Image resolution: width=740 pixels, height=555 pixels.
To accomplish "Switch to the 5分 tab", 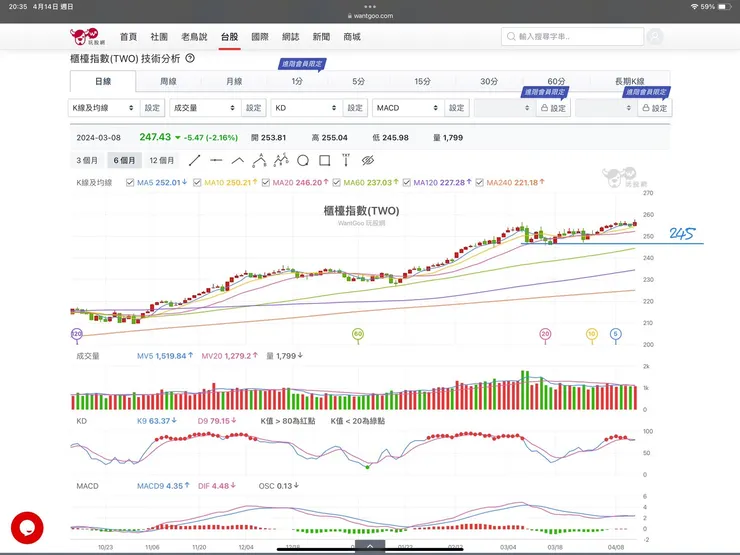I will tap(359, 81).
